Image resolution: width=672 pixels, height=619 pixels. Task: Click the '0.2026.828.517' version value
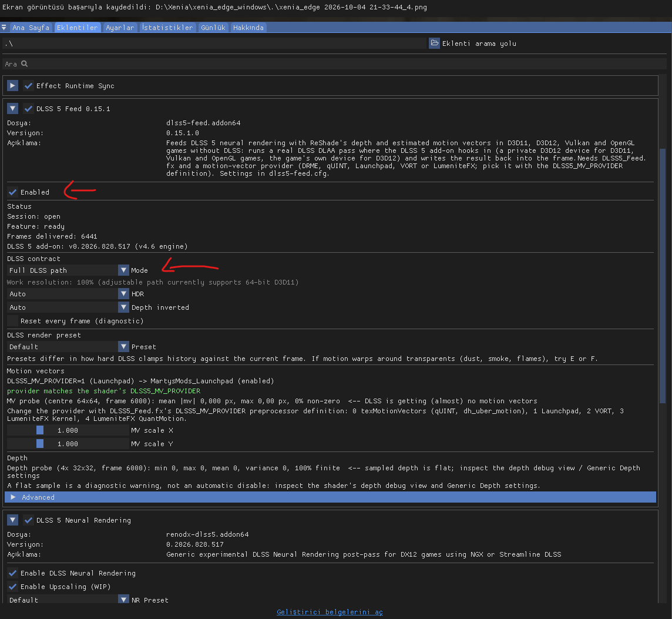point(195,544)
